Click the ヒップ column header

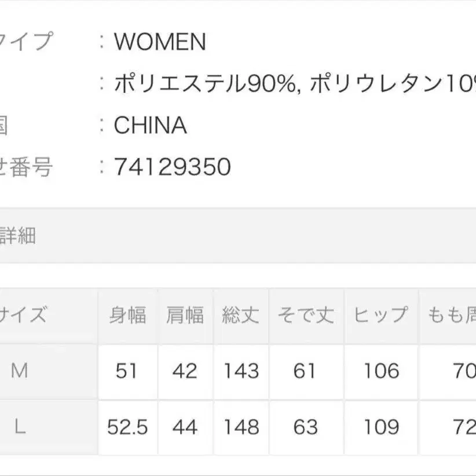[381, 316]
